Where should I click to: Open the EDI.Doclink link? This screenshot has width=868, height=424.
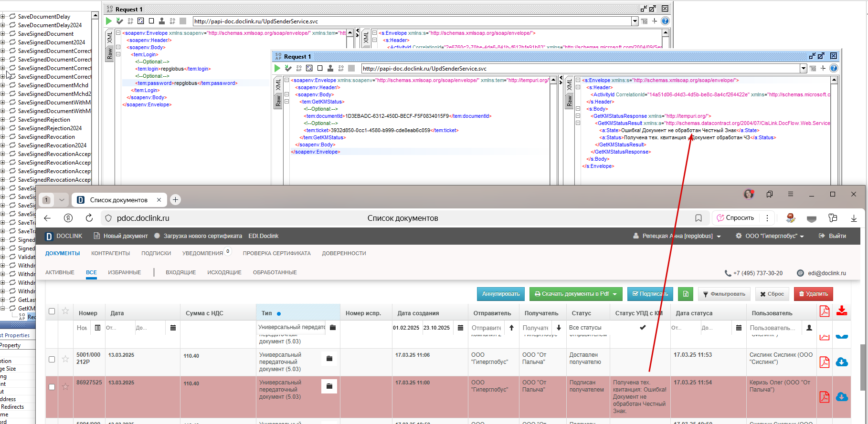[x=263, y=236]
